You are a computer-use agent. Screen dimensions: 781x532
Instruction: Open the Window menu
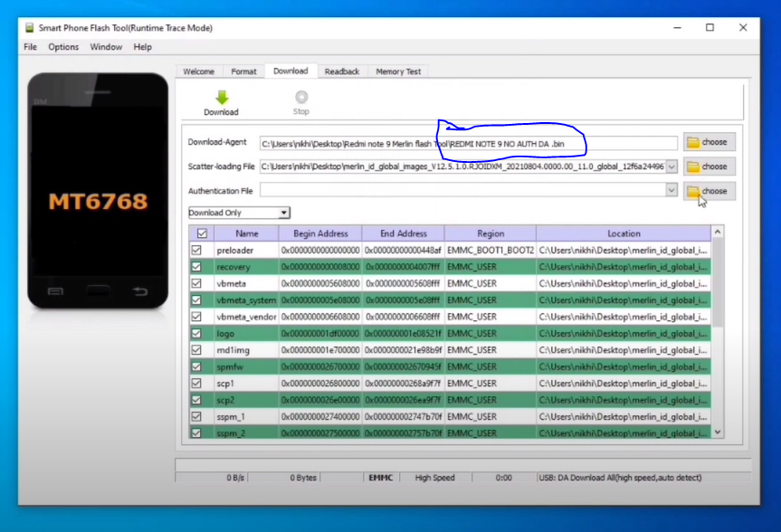point(106,47)
